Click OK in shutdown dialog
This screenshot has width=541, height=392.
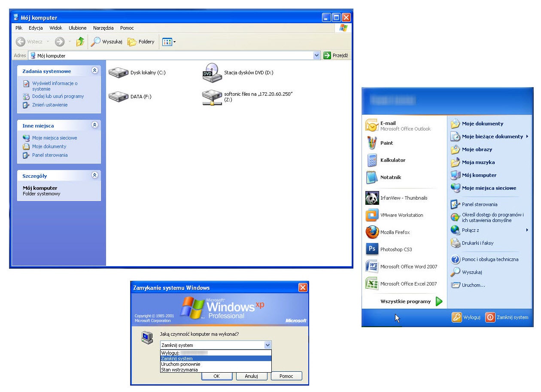[217, 376]
